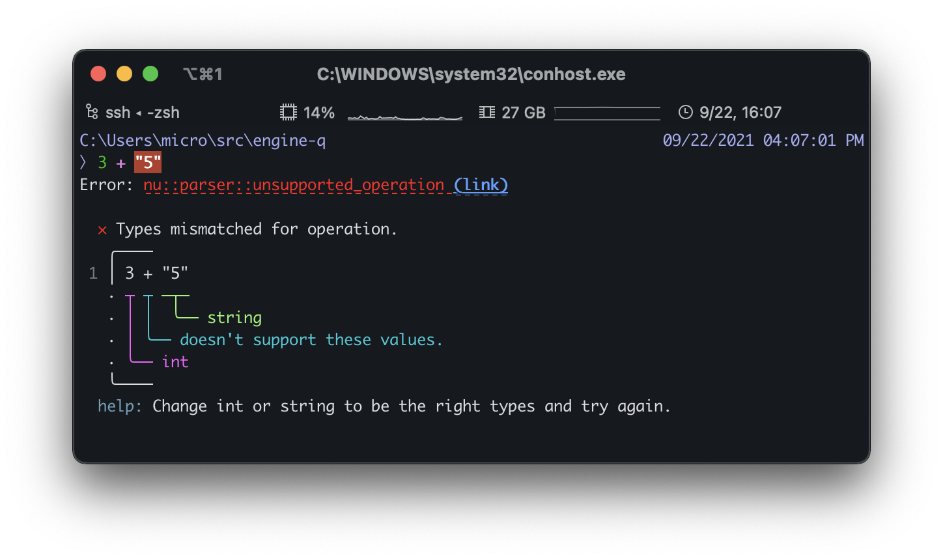Minimize the window using the yellow button
This screenshot has height=560, width=943.
pos(124,74)
